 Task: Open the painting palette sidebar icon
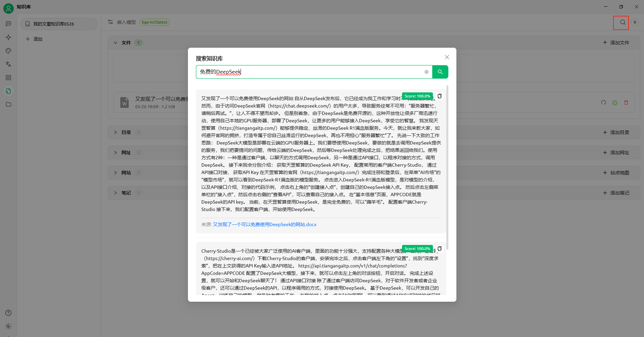(8, 51)
